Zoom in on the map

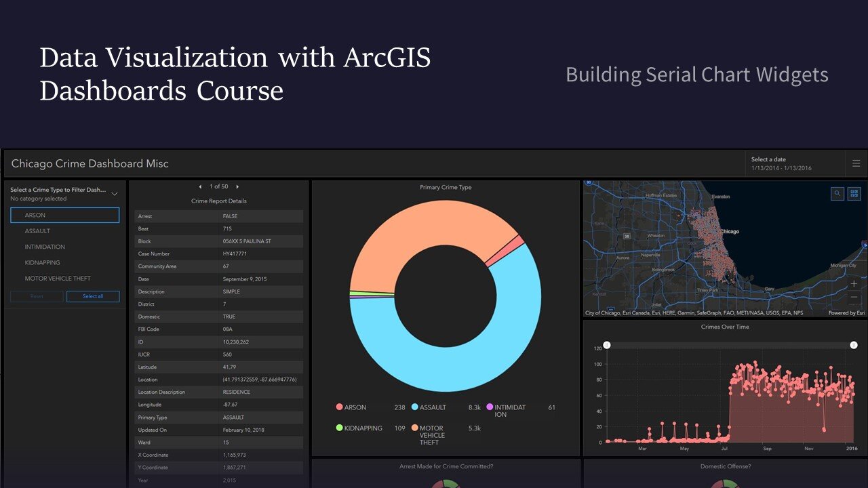[x=854, y=284]
